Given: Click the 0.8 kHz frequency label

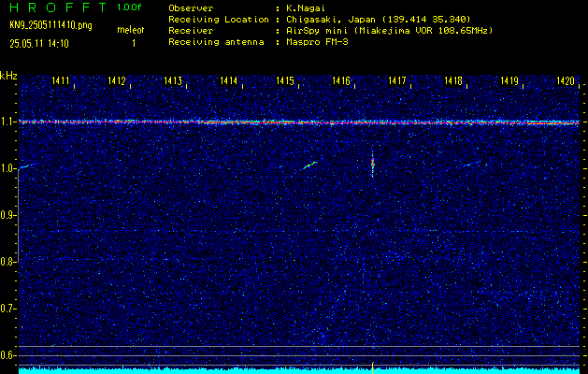Looking at the screenshot, I should (7, 262).
